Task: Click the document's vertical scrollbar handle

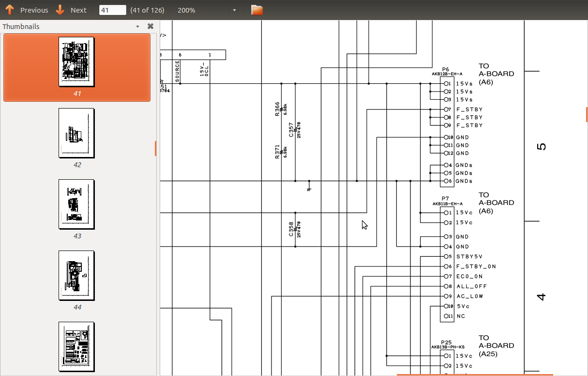Action: tap(587, 114)
